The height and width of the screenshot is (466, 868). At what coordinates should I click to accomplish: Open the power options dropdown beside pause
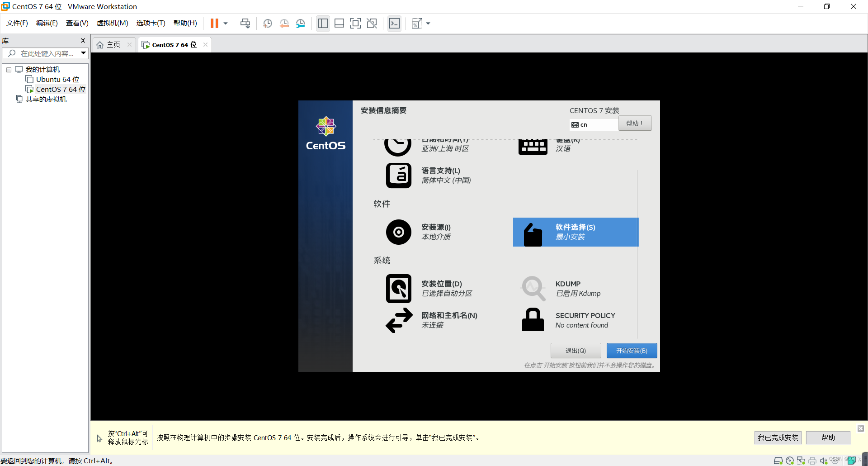click(x=226, y=24)
